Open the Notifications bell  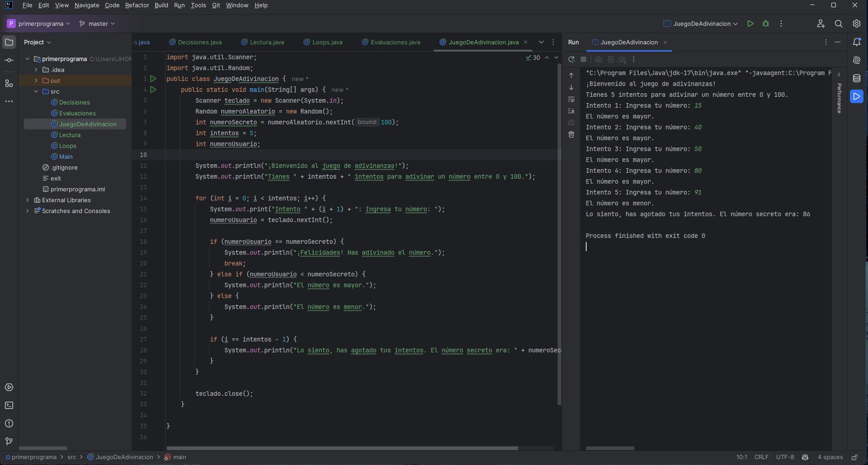pyautogui.click(x=857, y=42)
